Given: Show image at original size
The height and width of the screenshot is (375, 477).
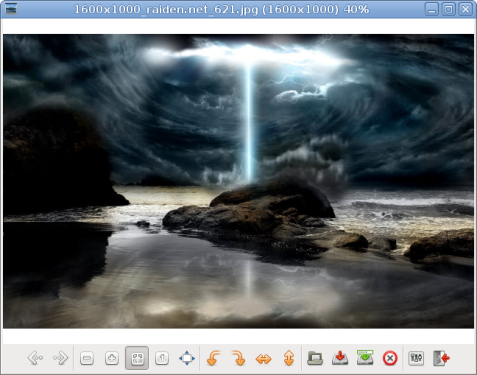Looking at the screenshot, I should tap(162, 358).
